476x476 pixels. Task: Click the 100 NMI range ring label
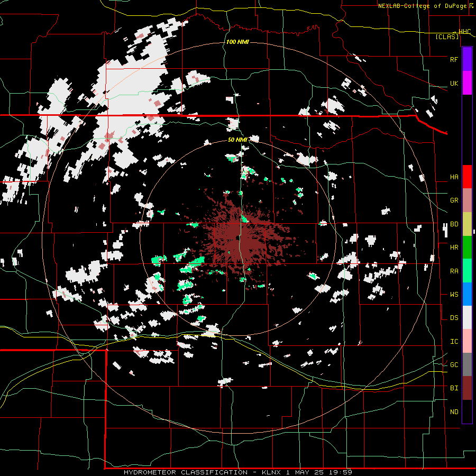click(237, 42)
